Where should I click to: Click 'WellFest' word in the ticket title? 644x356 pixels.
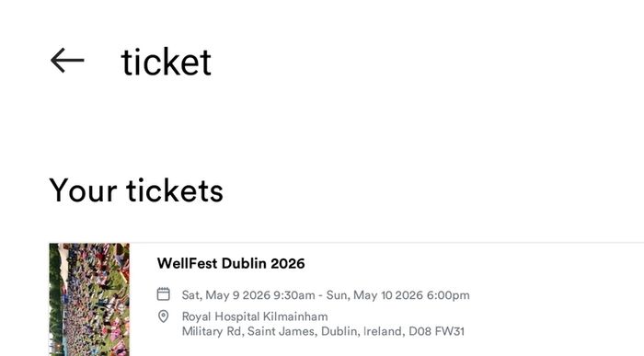pos(188,263)
